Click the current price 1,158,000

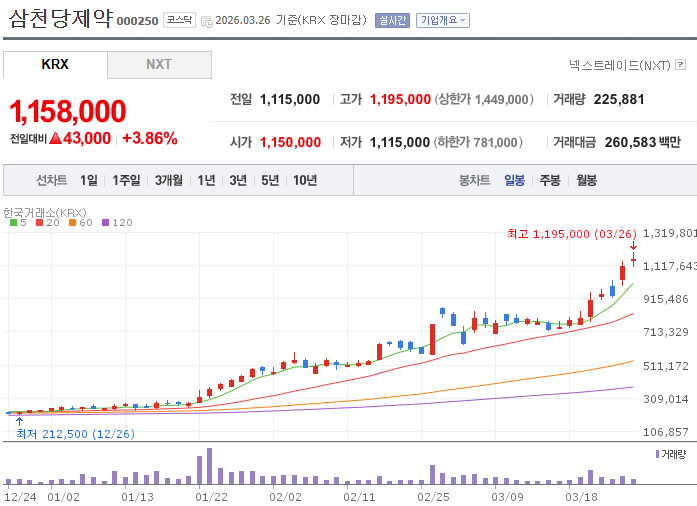pos(68,111)
